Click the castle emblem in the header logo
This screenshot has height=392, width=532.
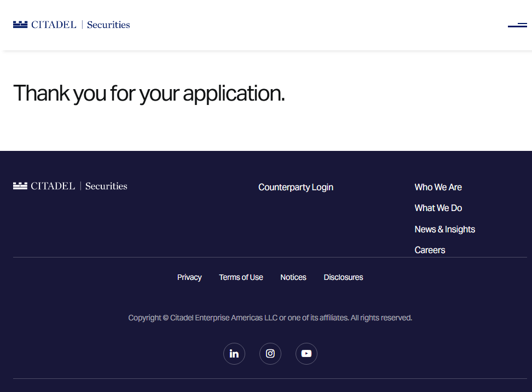(x=20, y=25)
